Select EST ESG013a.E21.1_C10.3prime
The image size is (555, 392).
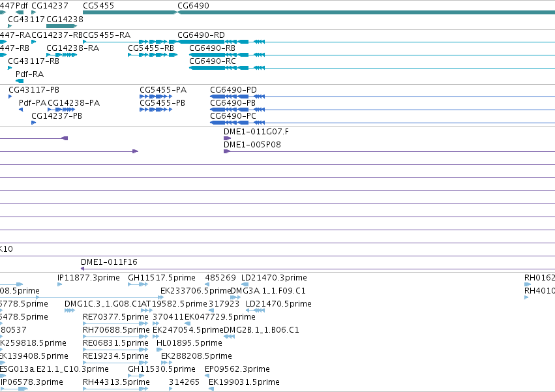[54, 370]
